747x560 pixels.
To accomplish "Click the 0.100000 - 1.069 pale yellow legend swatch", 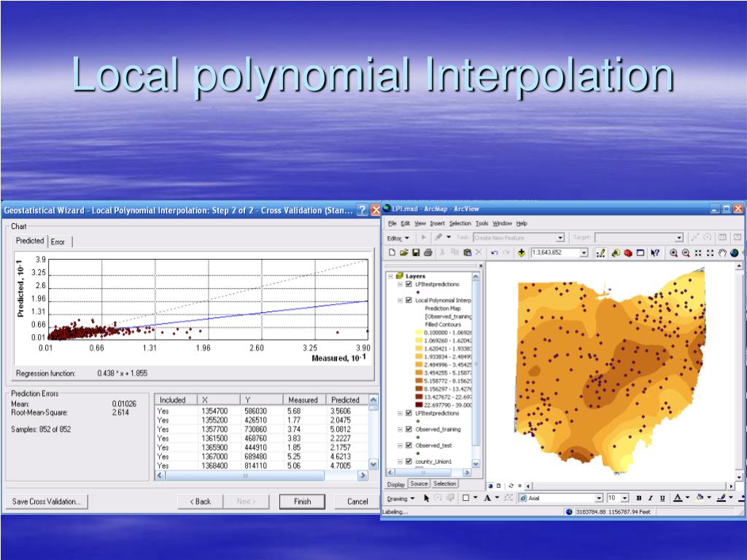I will pos(419,332).
